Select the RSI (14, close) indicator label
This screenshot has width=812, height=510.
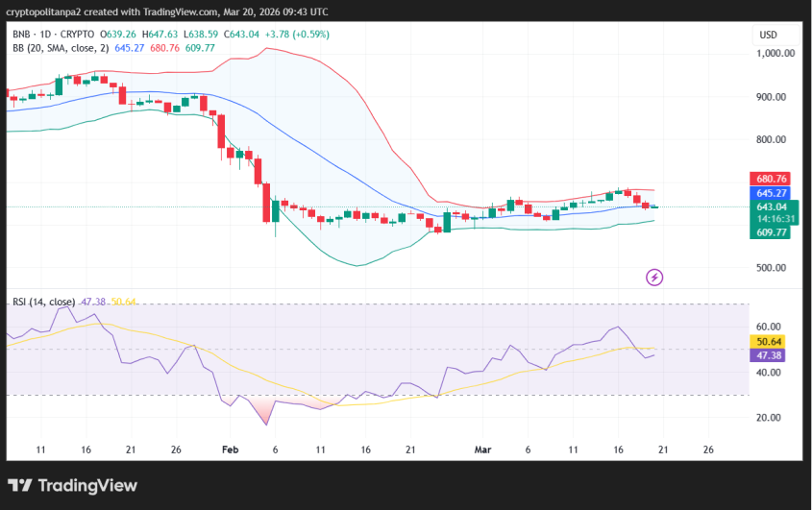click(x=44, y=302)
